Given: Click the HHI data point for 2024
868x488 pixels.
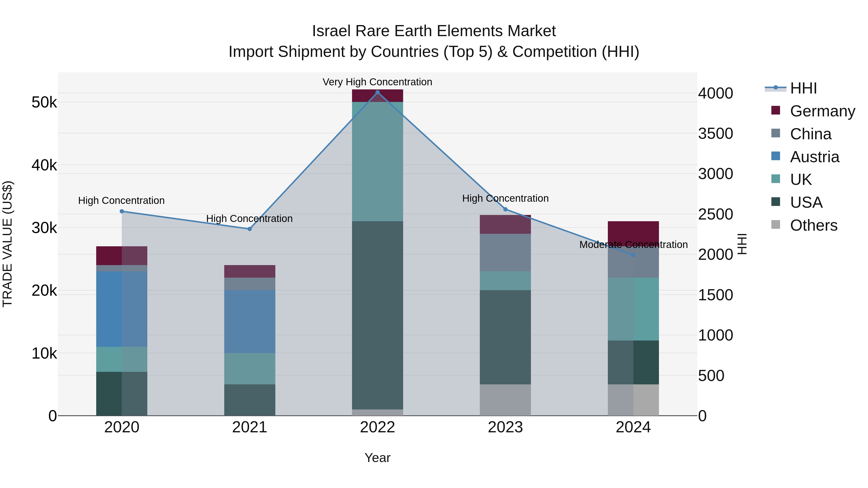Looking at the screenshot, I should pyautogui.click(x=633, y=255).
